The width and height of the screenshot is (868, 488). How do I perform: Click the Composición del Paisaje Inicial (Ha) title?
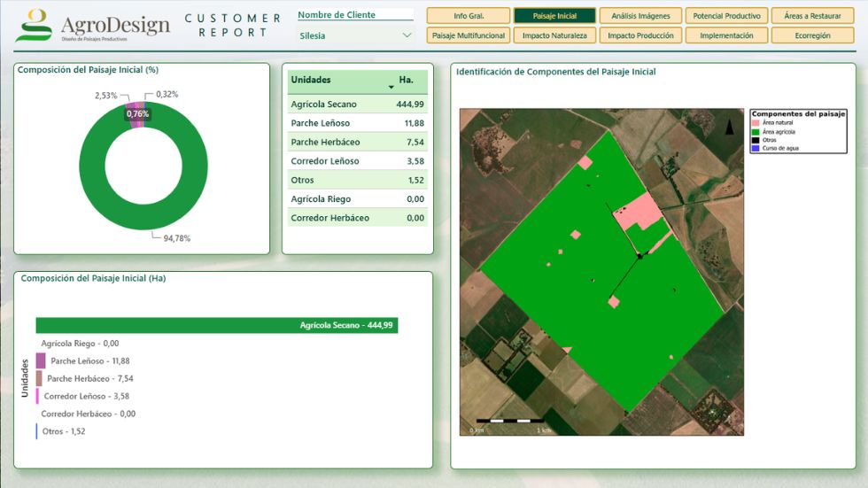pyautogui.click(x=93, y=278)
